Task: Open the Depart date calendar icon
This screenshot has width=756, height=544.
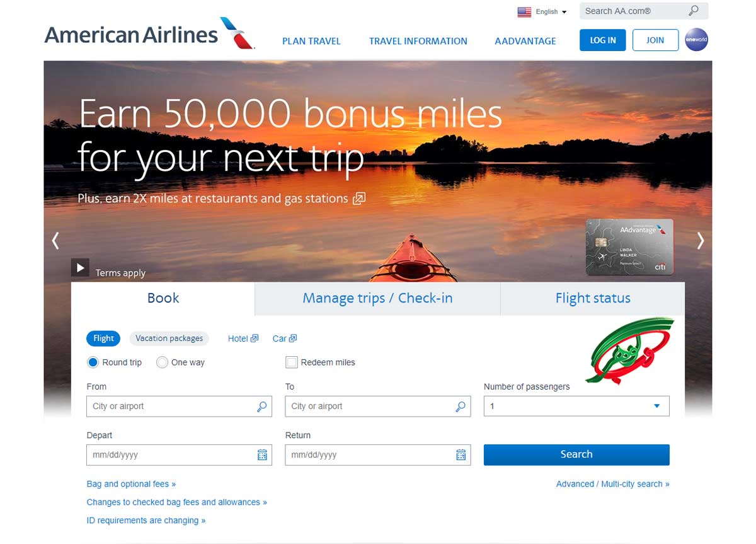Action: pos(263,455)
